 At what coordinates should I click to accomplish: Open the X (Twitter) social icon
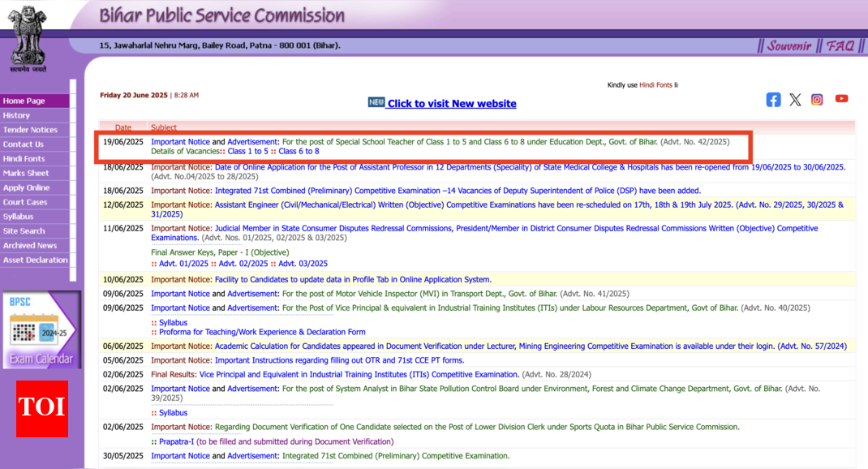(x=795, y=99)
